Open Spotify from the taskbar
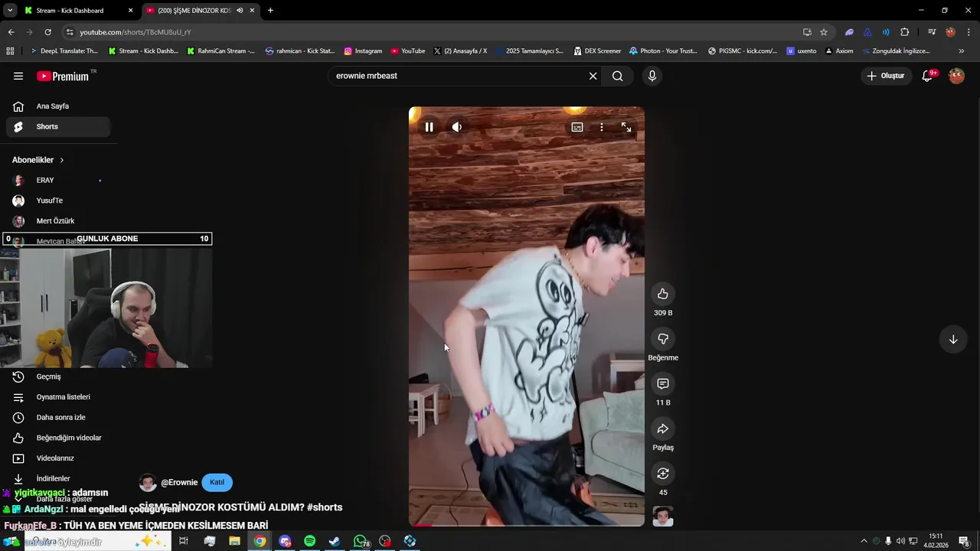This screenshot has width=980, height=551. coord(309,541)
